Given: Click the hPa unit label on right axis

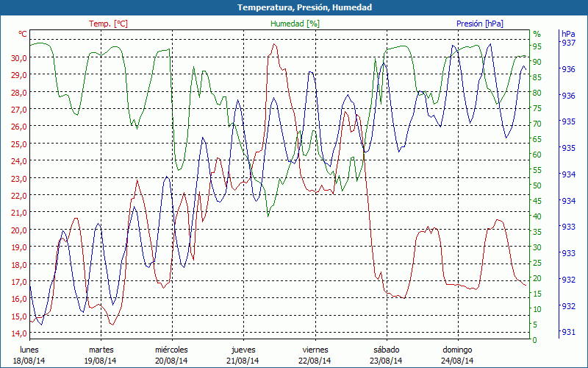Looking at the screenshot, I should point(568,34).
